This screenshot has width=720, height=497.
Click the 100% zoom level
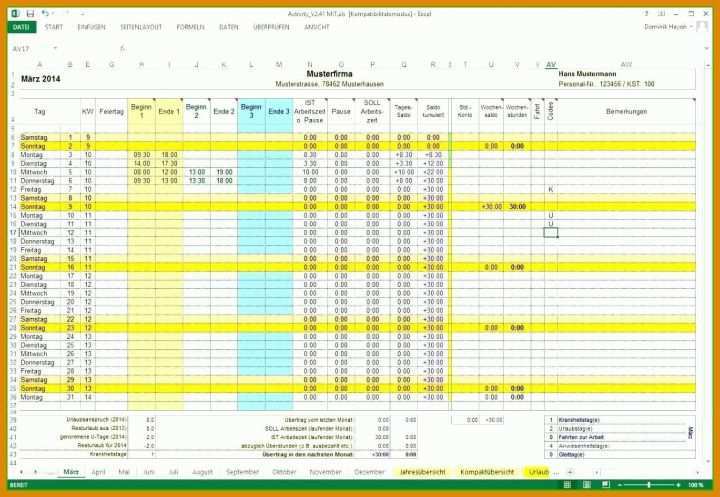coord(696,485)
